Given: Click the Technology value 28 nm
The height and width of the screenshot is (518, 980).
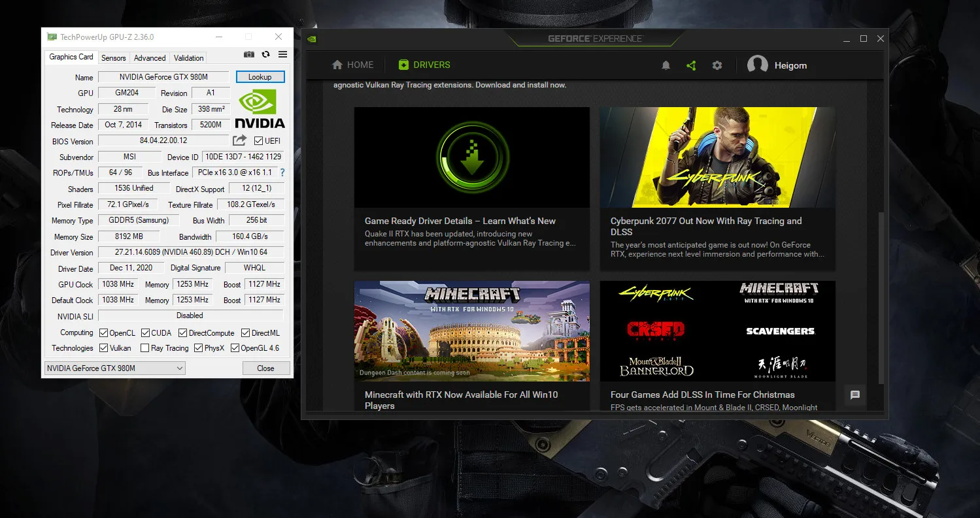Looking at the screenshot, I should 123,109.
